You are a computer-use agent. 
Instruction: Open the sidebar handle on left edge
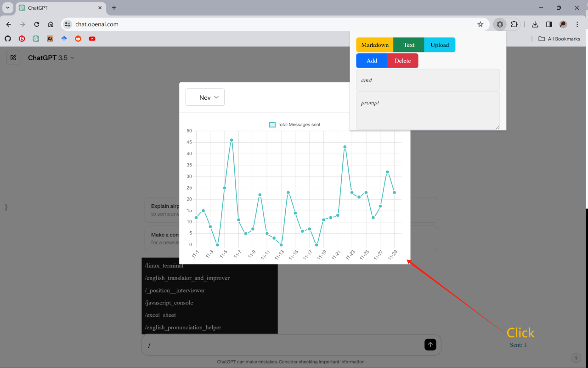[6, 207]
